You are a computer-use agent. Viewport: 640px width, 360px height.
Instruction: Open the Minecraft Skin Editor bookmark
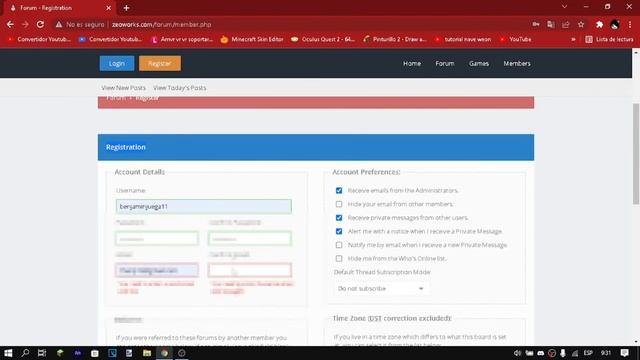point(252,40)
